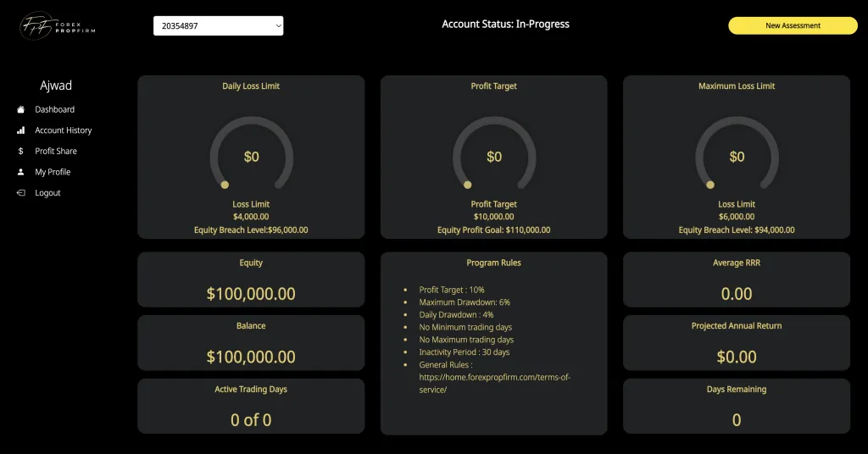Click the Inactivity Period : 30 days rule
Screen dimensions: 868x454
[x=465, y=352]
